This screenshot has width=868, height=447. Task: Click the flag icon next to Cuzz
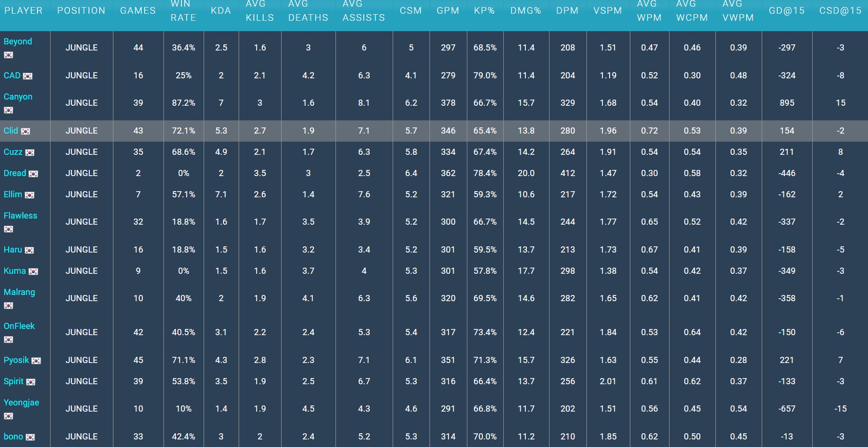click(30, 152)
